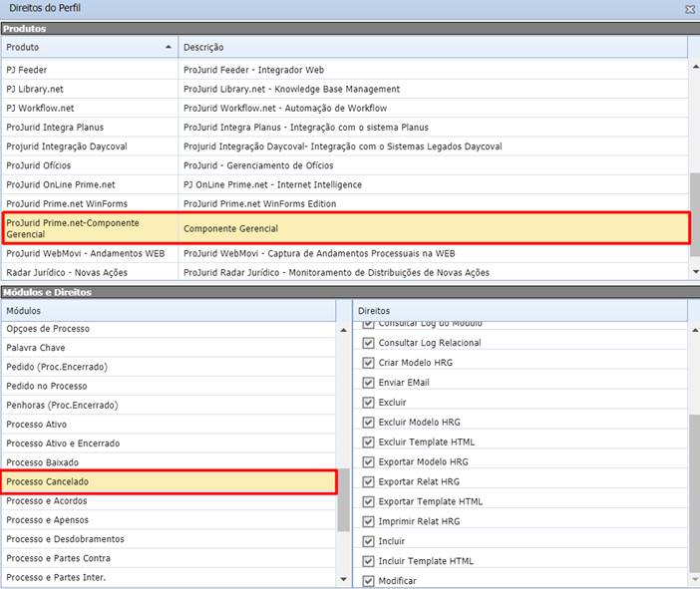The image size is (700, 589).
Task: Uncheck Enviar EMail right
Action: point(368,383)
